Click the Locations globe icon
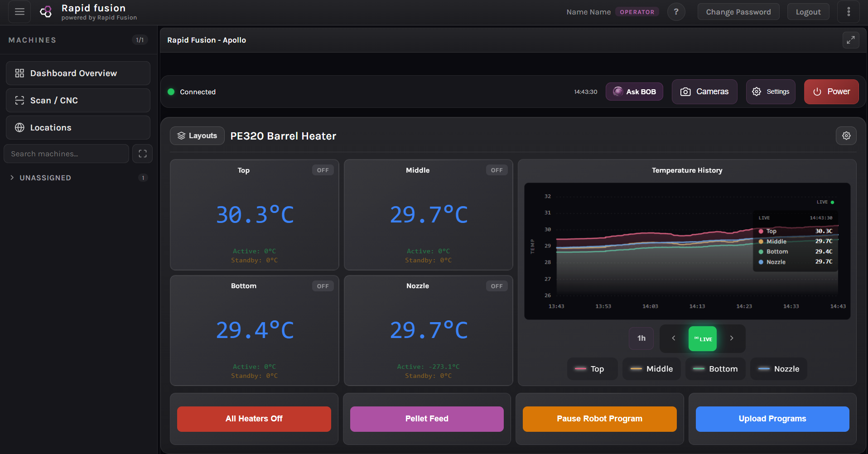The height and width of the screenshot is (454, 868). [x=19, y=128]
